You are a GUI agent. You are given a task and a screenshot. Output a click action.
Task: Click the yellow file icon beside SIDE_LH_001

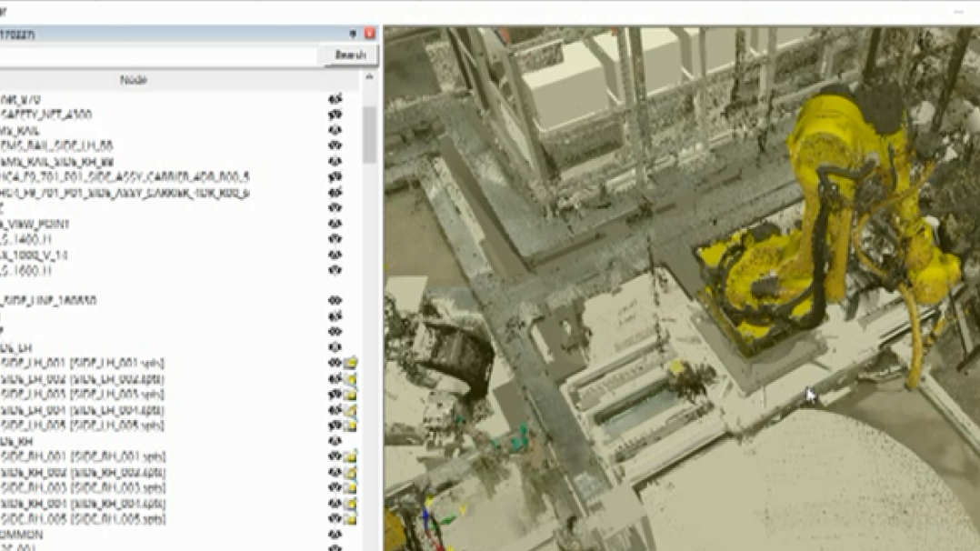[351, 363]
